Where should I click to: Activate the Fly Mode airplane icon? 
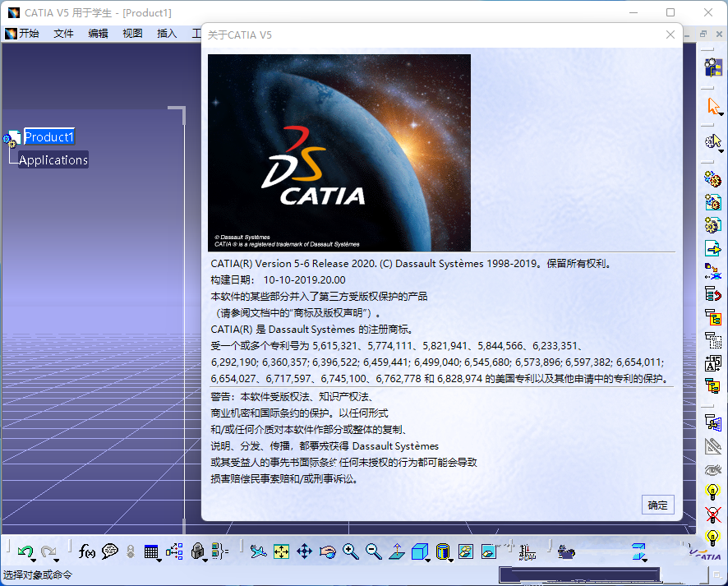click(x=258, y=551)
